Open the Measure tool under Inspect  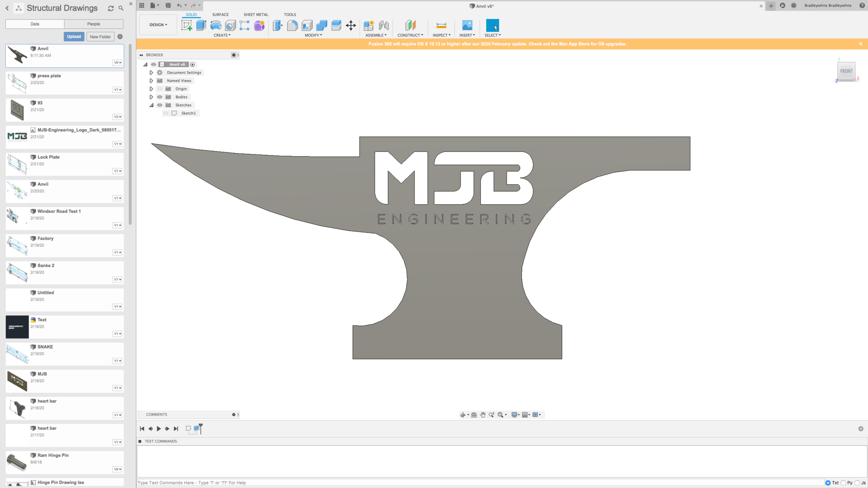[441, 26]
